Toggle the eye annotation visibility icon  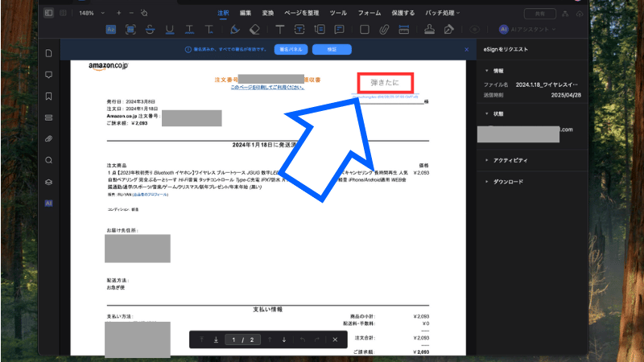point(474,29)
